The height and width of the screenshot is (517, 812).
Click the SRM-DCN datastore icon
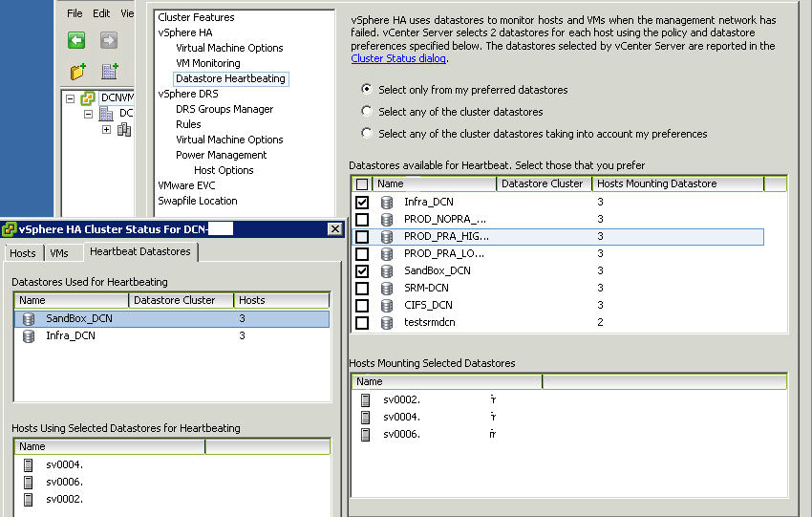tap(387, 288)
